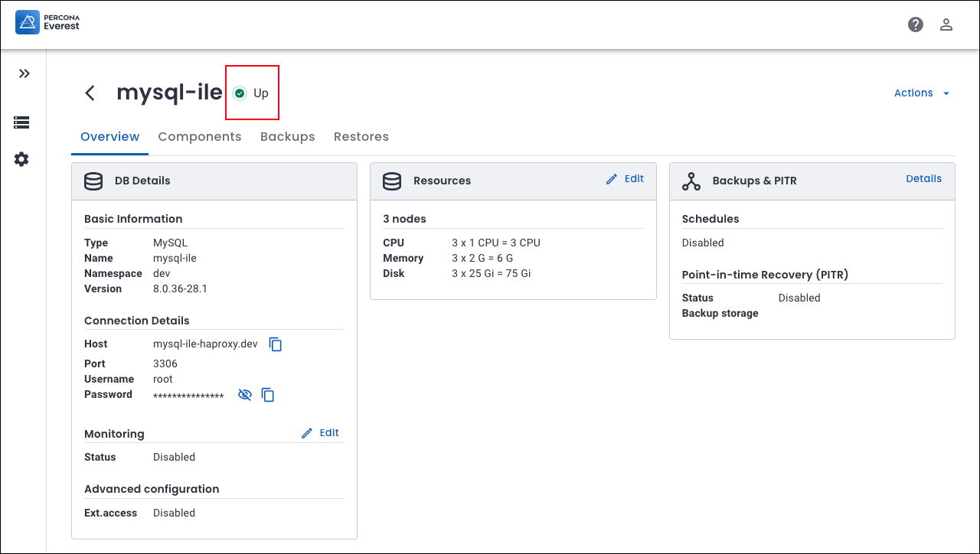Switch to the Components tab

click(x=200, y=137)
